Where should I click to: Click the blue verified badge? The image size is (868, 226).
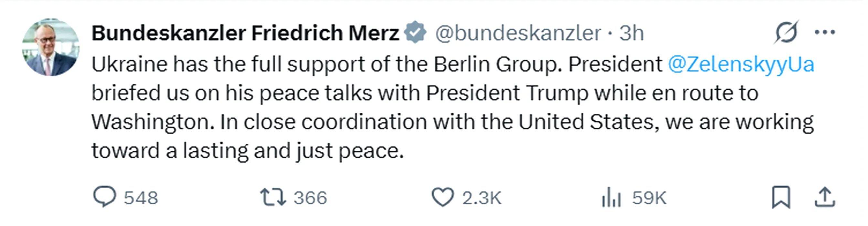(416, 33)
